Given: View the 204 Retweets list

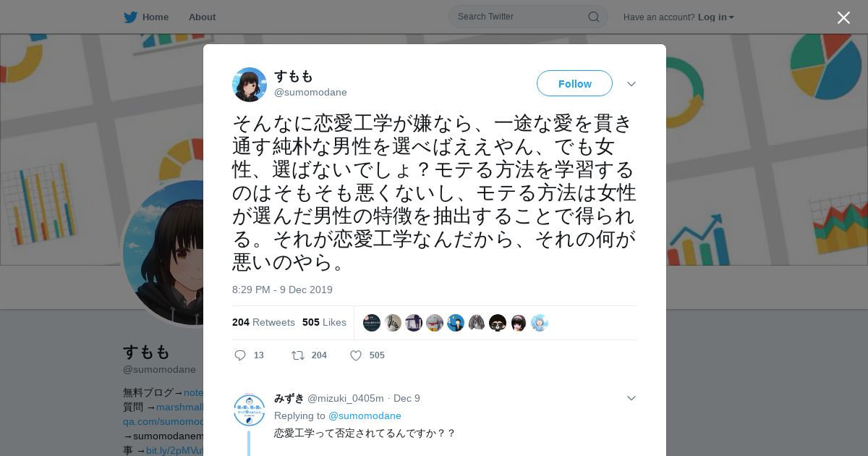Looking at the screenshot, I should point(263,322).
